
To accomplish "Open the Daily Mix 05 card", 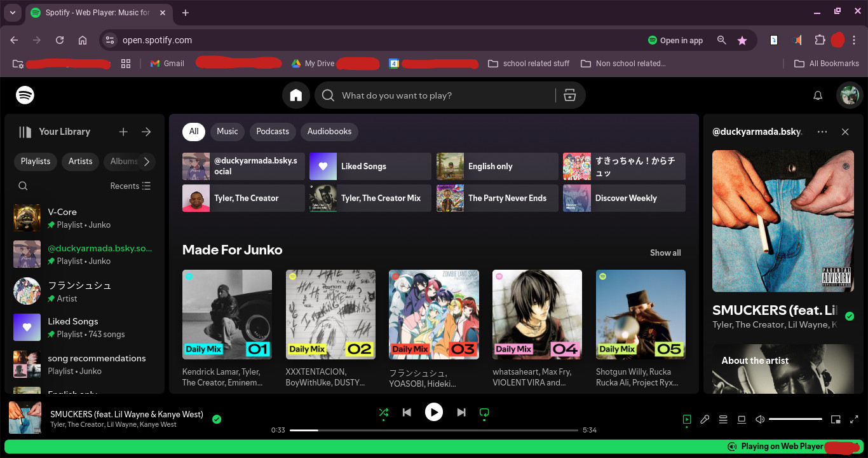I will pyautogui.click(x=641, y=329).
